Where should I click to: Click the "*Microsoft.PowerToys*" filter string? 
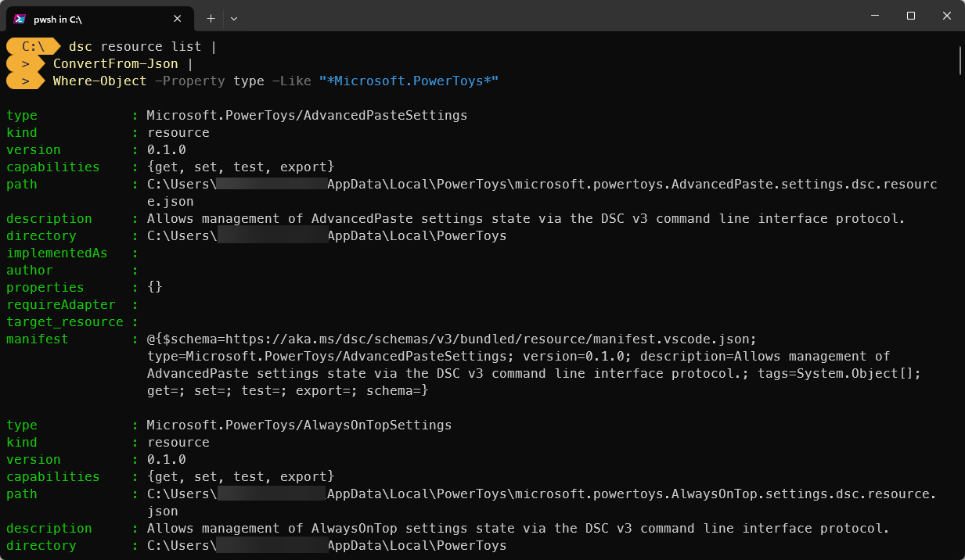click(409, 81)
